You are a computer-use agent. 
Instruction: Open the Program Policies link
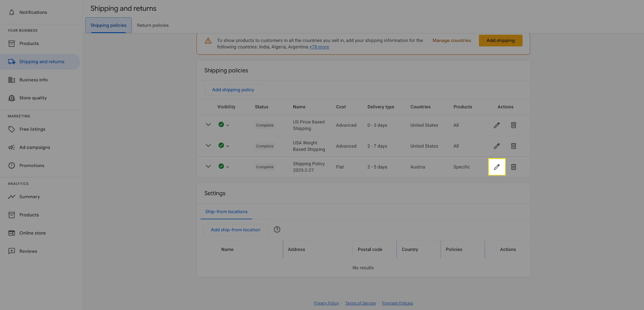(x=397, y=303)
